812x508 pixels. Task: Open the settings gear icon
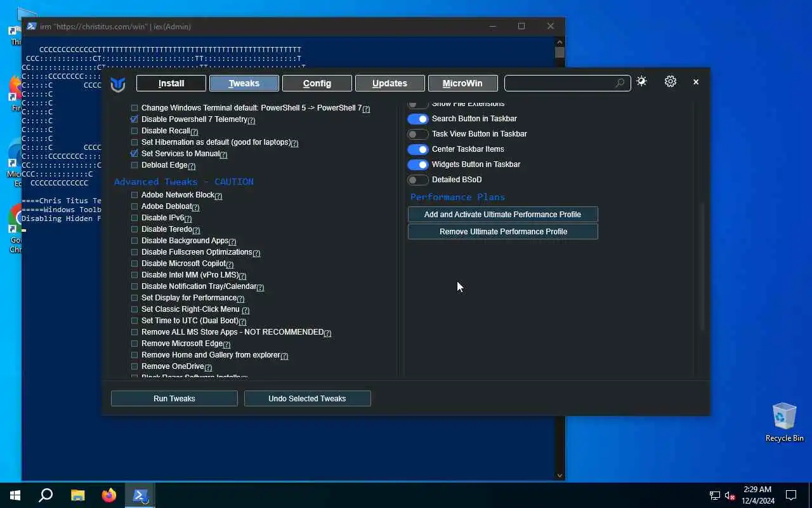[671, 81]
